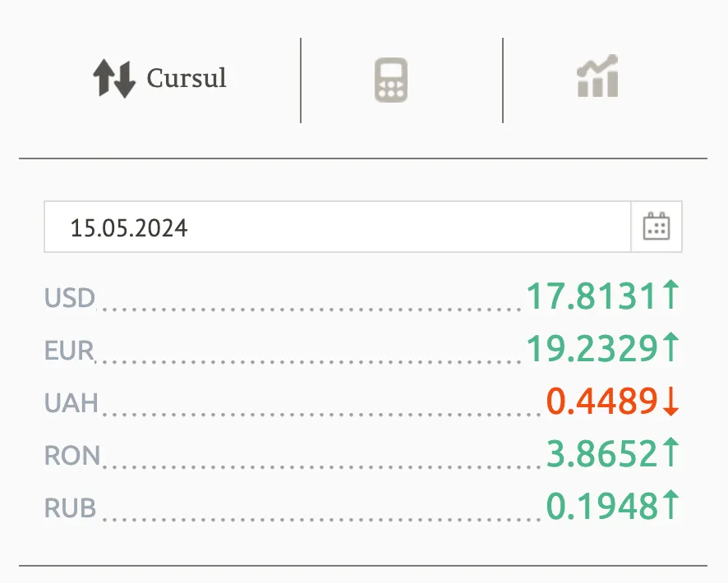This screenshot has width=728, height=583.
Task: Click the green up arrow next to USD
Action: tap(670, 295)
